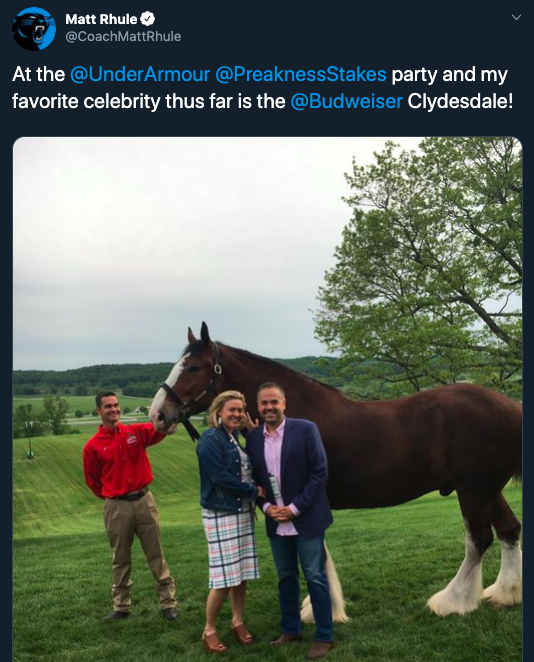Expand the tweet options chevron
The height and width of the screenshot is (662, 534).
coord(516,17)
